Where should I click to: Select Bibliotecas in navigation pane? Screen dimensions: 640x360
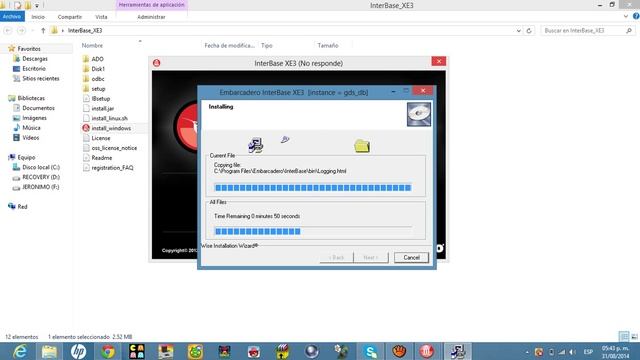pyautogui.click(x=31, y=98)
